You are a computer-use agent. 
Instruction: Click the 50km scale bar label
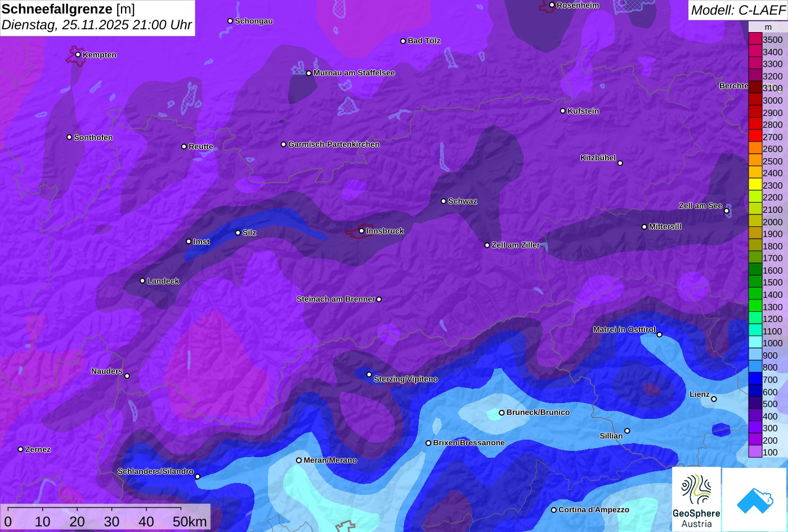pos(190,521)
